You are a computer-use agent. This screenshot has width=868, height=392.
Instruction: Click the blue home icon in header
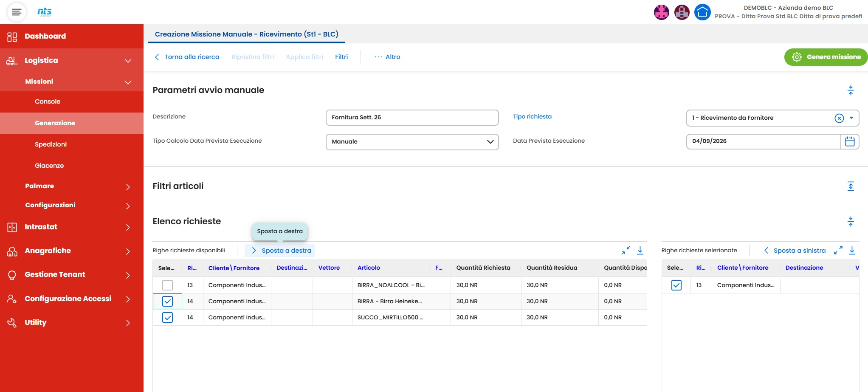pos(702,12)
